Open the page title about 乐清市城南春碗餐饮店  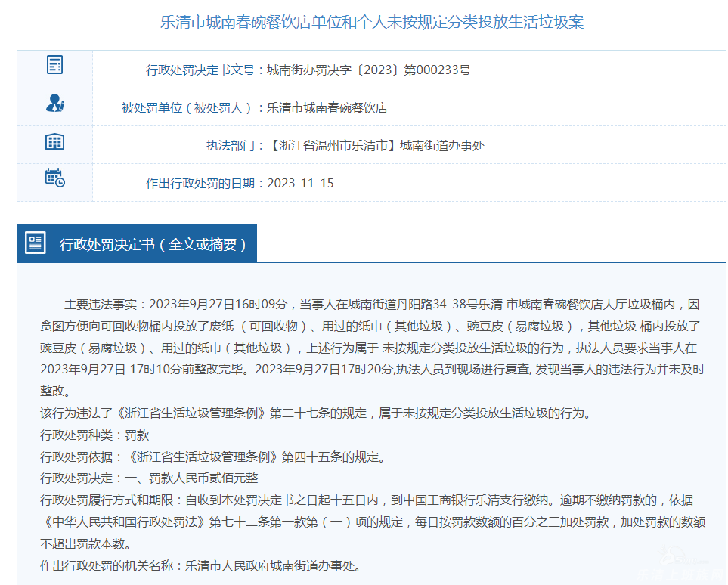coord(371,22)
